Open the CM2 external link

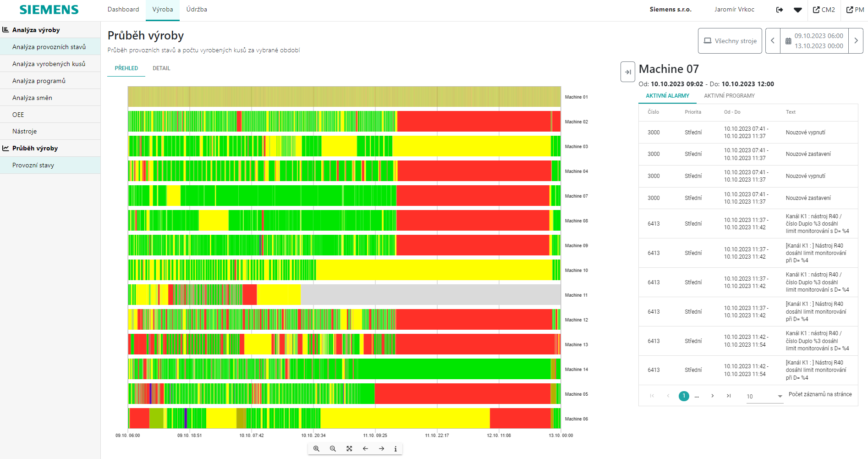click(824, 10)
